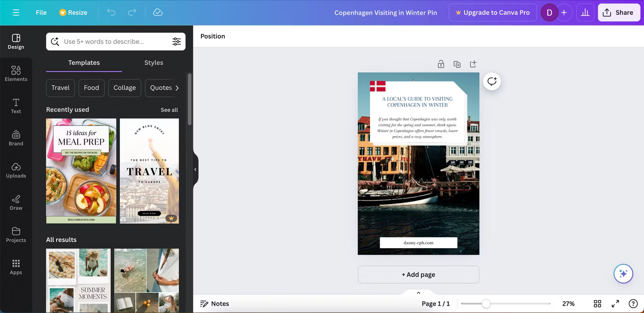Select the Text tool in the sidebar
Screen dimensions: 644x313
point(16,105)
